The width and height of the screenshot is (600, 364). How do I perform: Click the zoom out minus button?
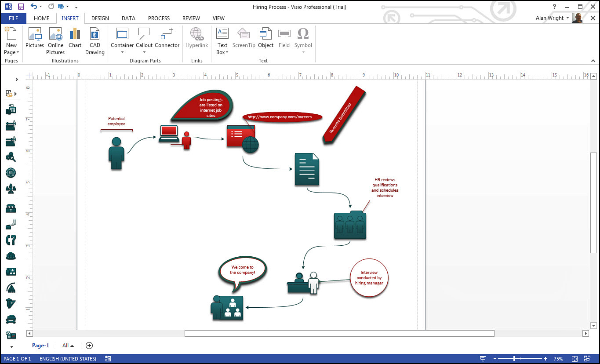pyautogui.click(x=495, y=359)
